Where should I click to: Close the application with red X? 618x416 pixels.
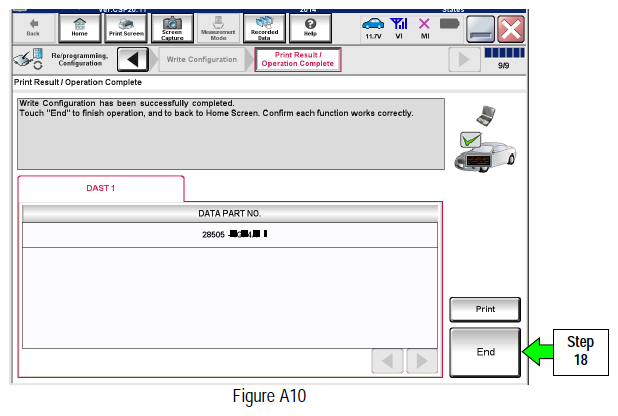coord(511,29)
